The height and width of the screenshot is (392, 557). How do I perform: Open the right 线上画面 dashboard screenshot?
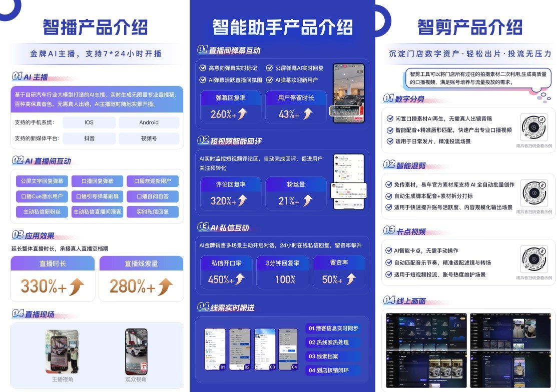(510, 350)
